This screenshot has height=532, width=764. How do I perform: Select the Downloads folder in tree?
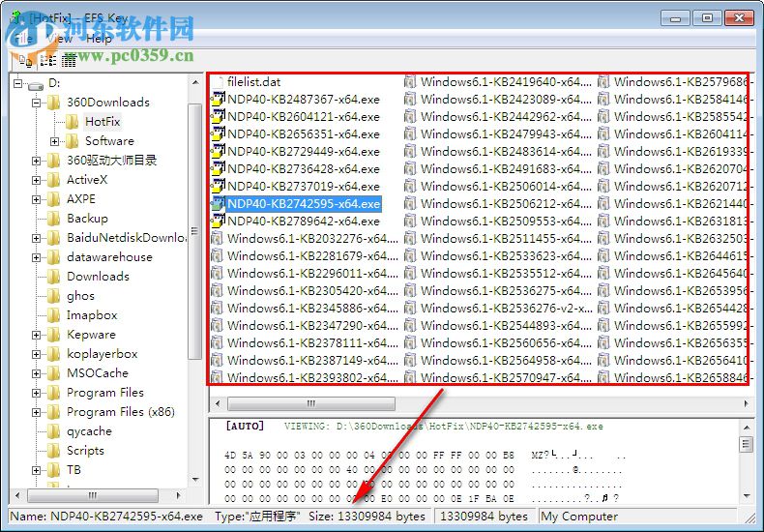pos(98,277)
